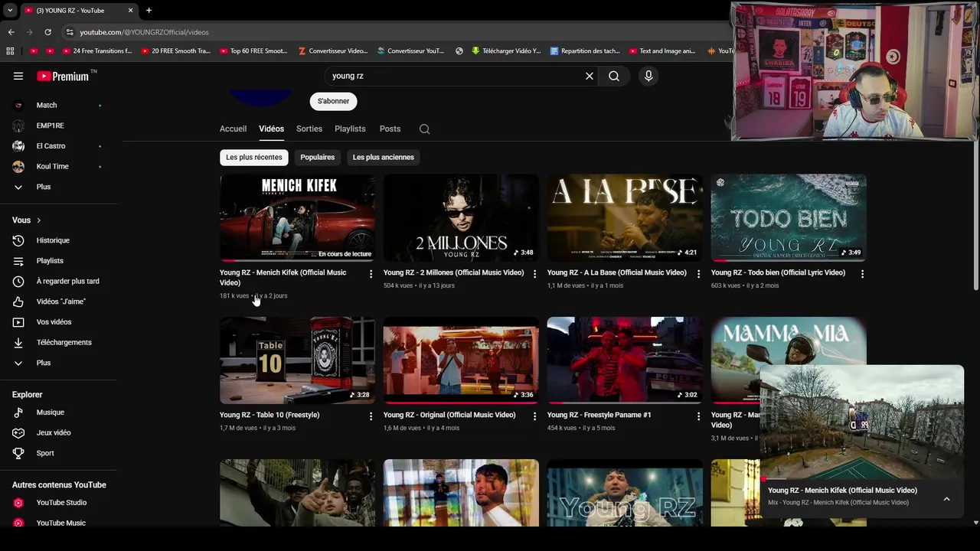Expand the Vous section chevron
980x551 pixels.
38,220
